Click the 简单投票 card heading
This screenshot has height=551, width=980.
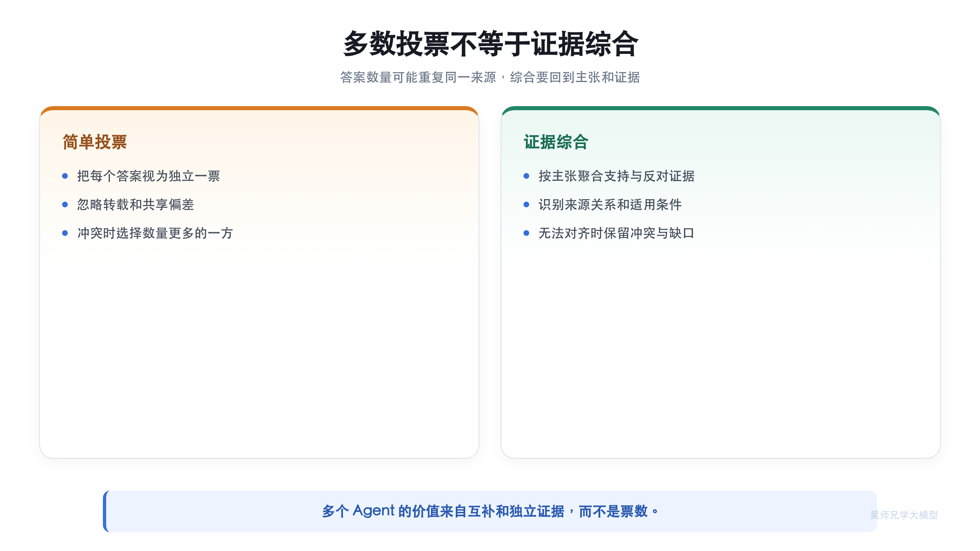95,142
